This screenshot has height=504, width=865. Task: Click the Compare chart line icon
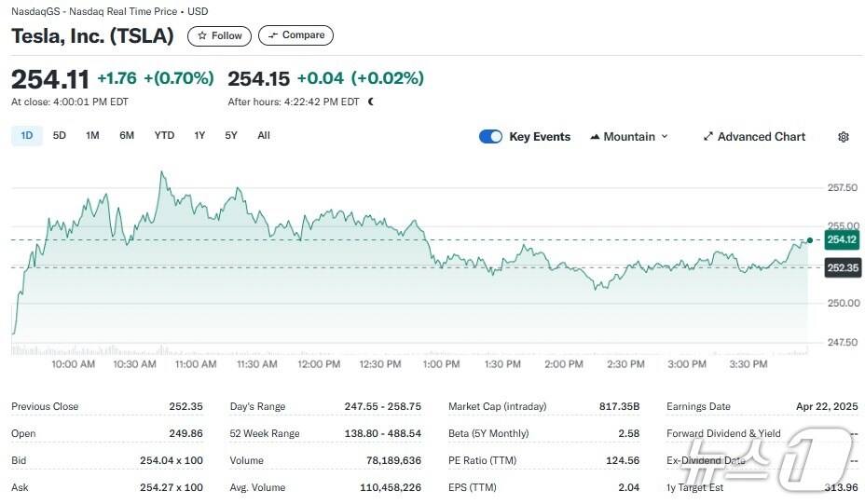273,35
